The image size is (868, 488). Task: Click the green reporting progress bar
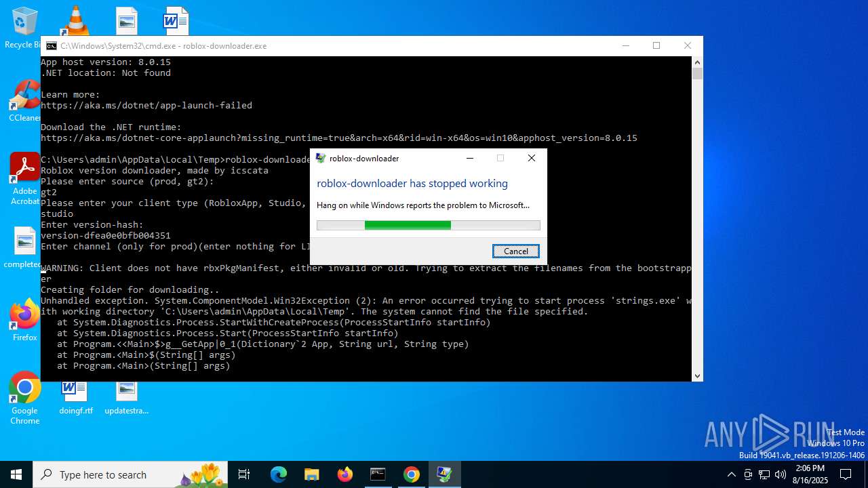(x=429, y=225)
